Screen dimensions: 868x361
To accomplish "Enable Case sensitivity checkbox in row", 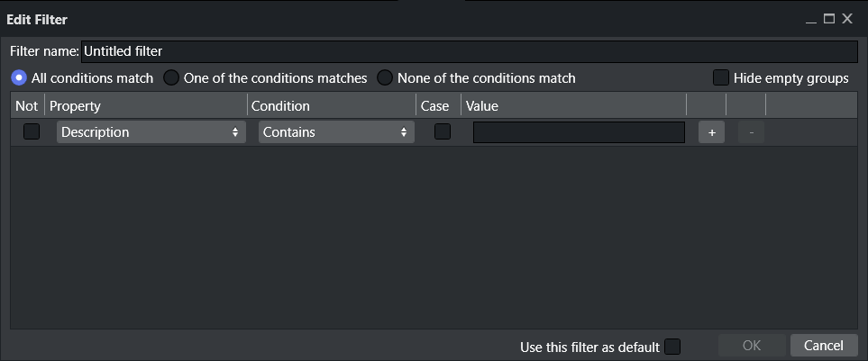I will click(443, 132).
